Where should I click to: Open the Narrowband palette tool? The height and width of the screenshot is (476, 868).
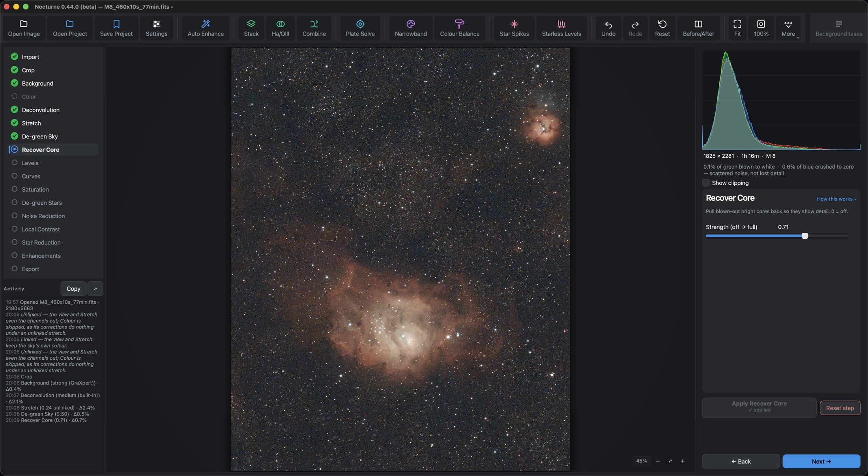click(411, 28)
